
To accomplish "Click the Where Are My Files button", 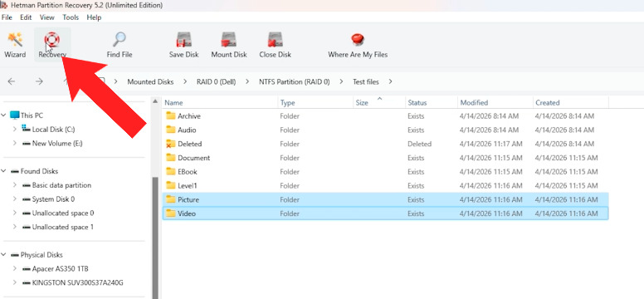I will tap(358, 45).
